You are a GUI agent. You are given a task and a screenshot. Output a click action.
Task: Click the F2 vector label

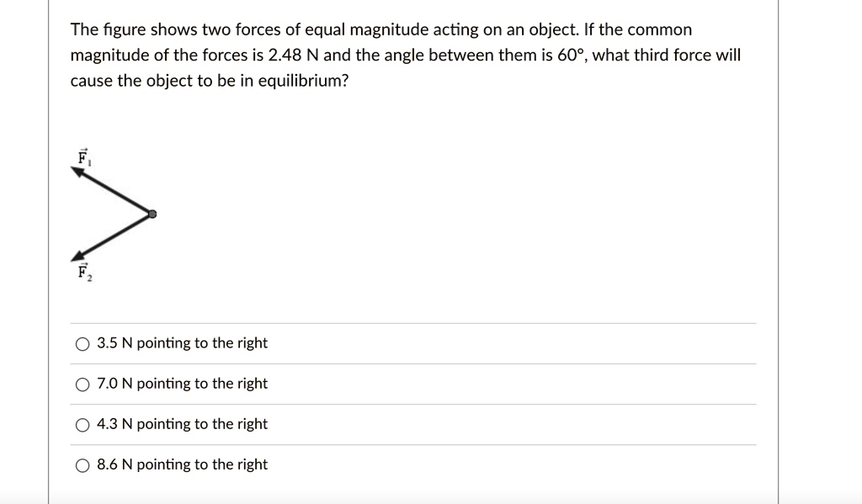pos(83,272)
